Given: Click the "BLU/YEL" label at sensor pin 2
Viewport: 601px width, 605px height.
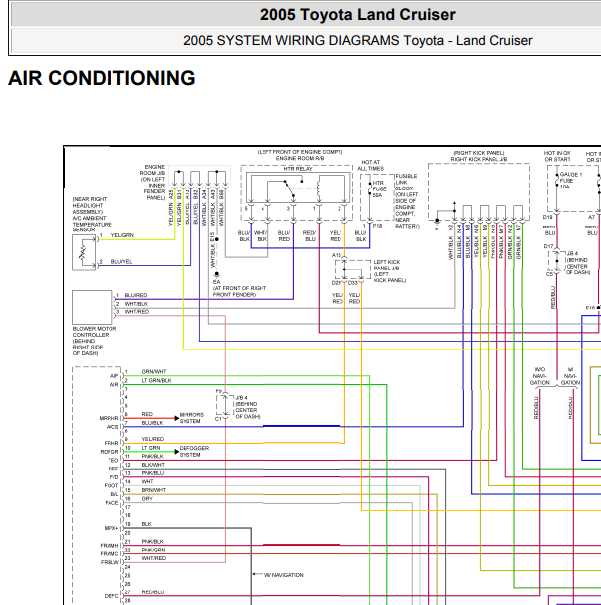Looking at the screenshot, I should 121,262.
